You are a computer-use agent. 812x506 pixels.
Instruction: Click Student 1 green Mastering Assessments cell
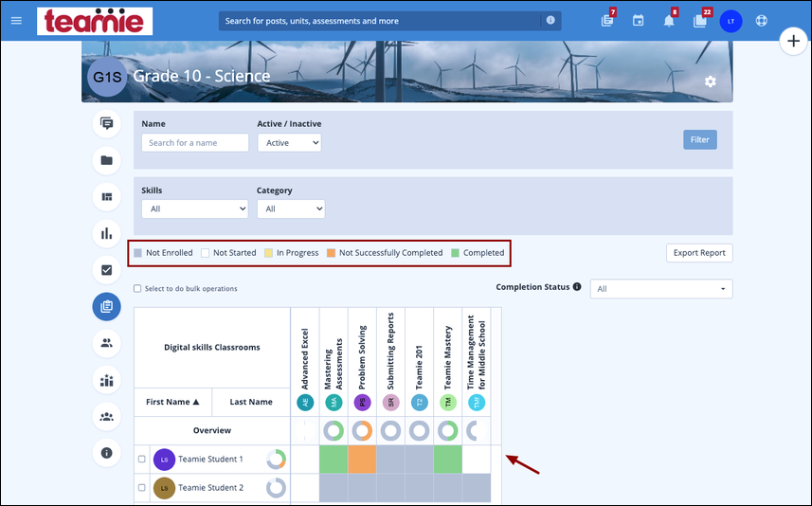point(334,460)
